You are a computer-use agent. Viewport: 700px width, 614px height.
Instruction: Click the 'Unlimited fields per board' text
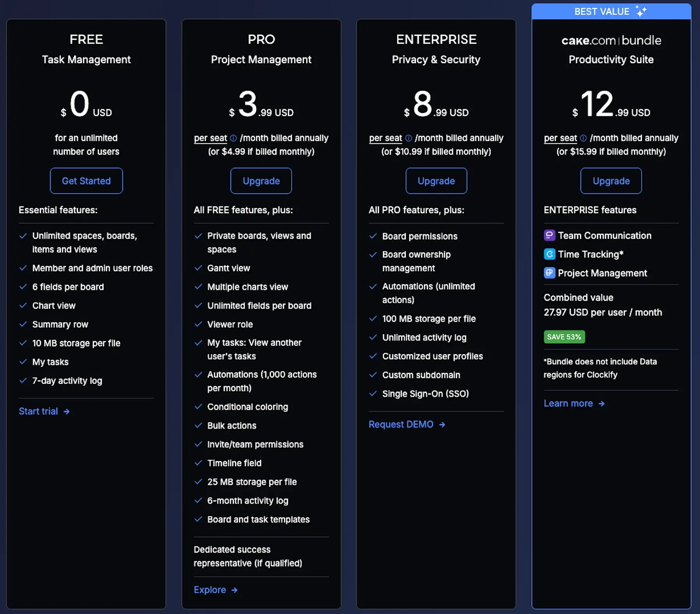259,306
